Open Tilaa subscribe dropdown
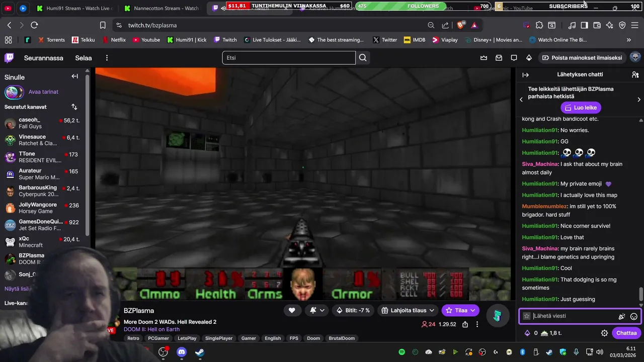 tap(460, 310)
